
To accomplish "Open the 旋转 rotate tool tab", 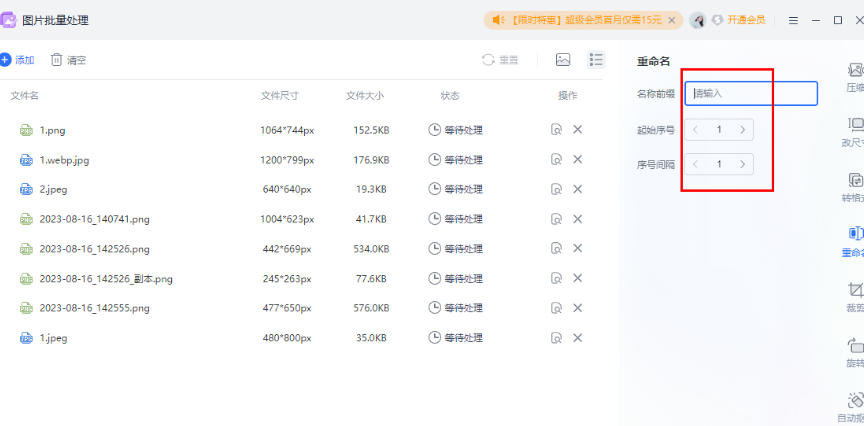I will point(855,352).
